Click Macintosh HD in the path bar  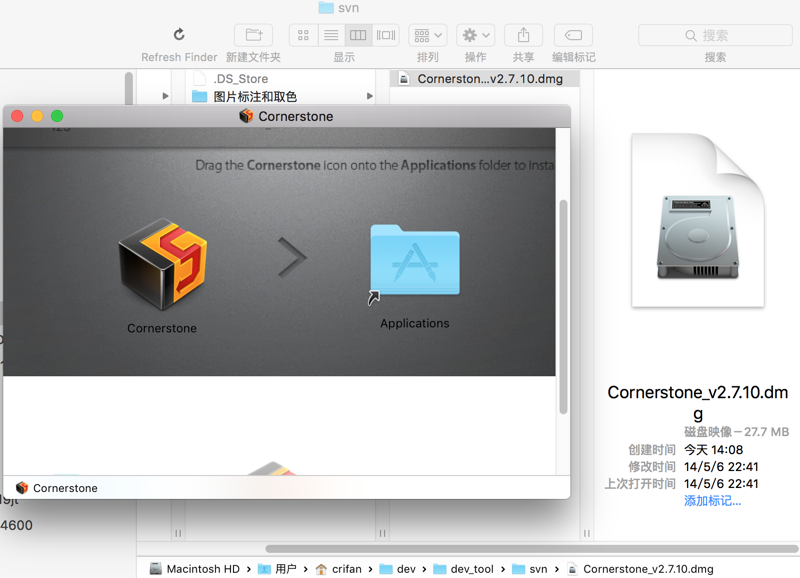[x=194, y=569]
